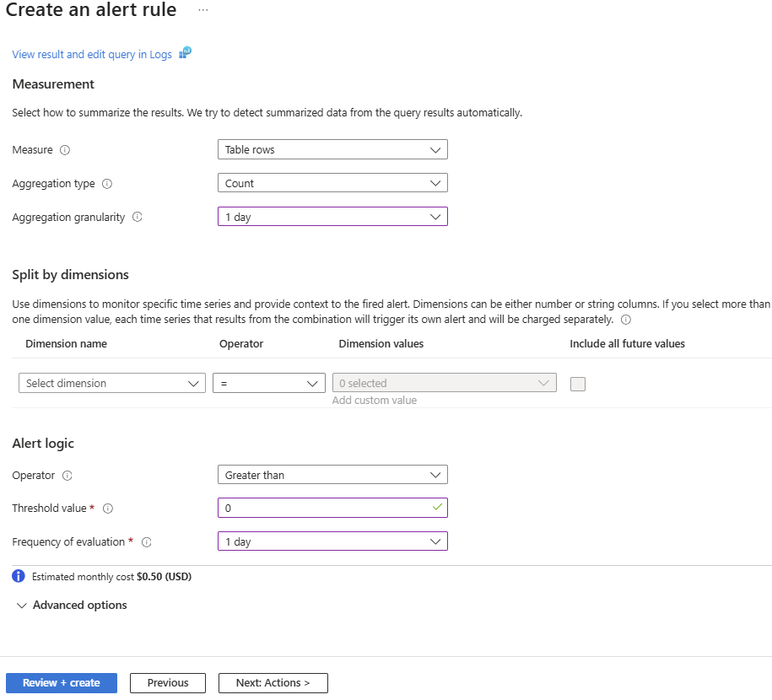The width and height of the screenshot is (772, 700).
Task: Click the info icon next to Operator label
Action: point(67,476)
